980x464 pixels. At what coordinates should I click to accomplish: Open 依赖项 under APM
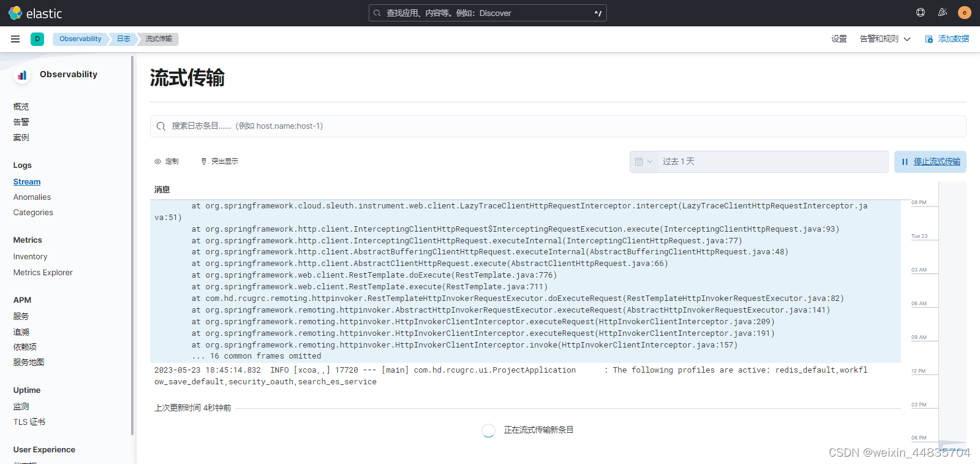(25, 347)
